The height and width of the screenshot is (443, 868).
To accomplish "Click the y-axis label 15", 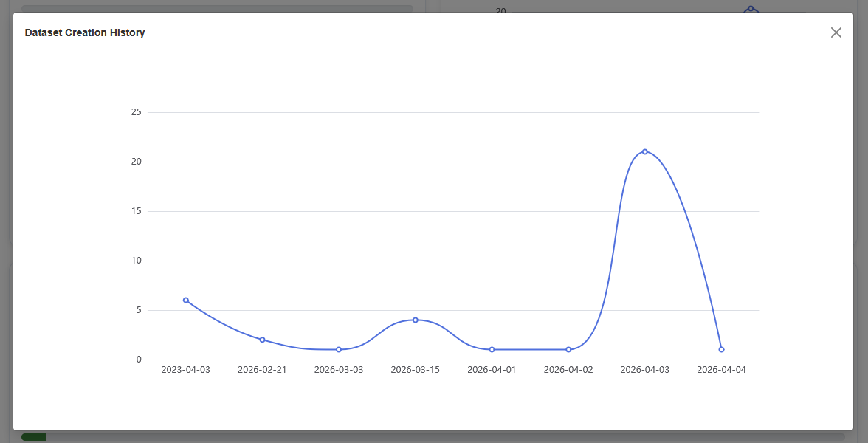I will pyautogui.click(x=137, y=210).
